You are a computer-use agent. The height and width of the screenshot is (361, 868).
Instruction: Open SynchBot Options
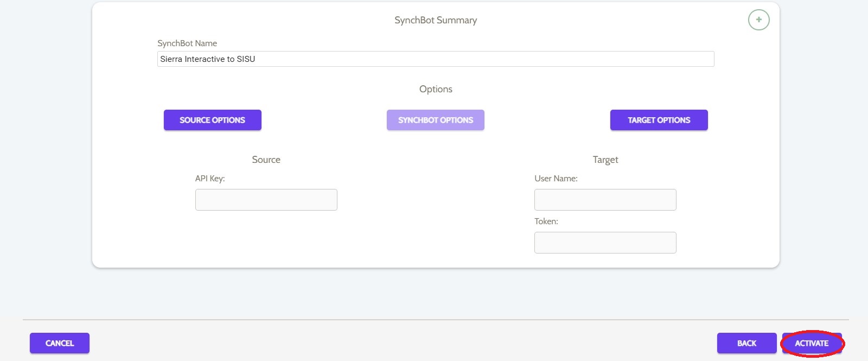[436, 120]
